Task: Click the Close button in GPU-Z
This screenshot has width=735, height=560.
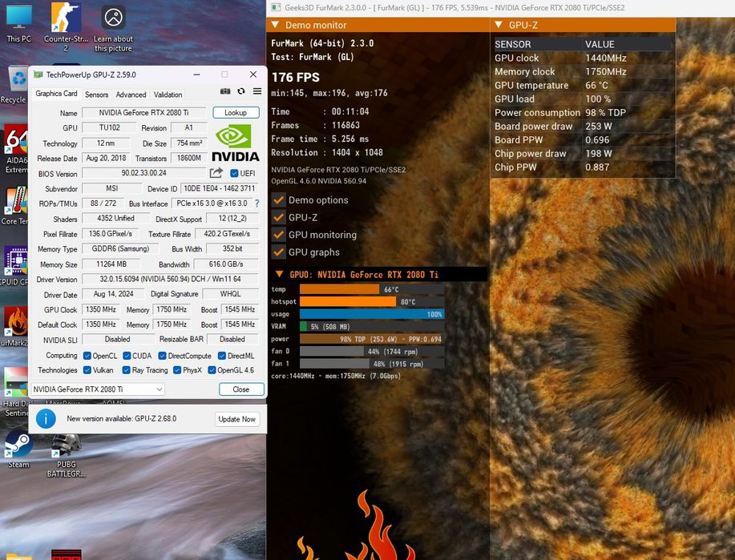Action: pos(241,389)
